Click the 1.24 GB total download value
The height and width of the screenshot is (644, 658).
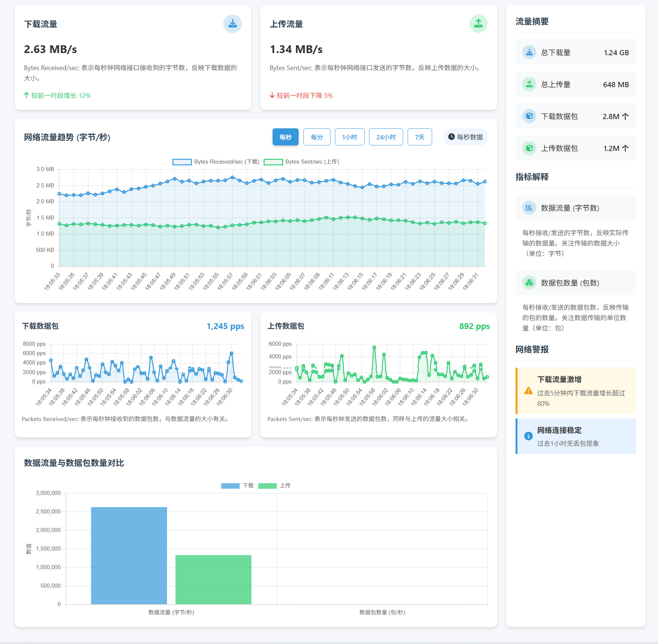pyautogui.click(x=616, y=53)
